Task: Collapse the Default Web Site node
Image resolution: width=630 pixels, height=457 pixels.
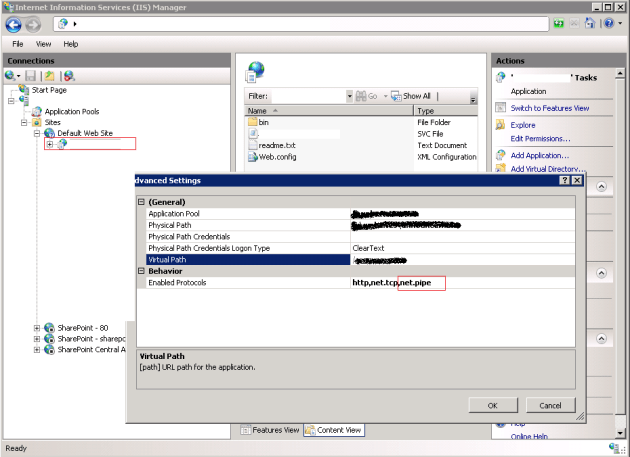Action: tap(37, 133)
